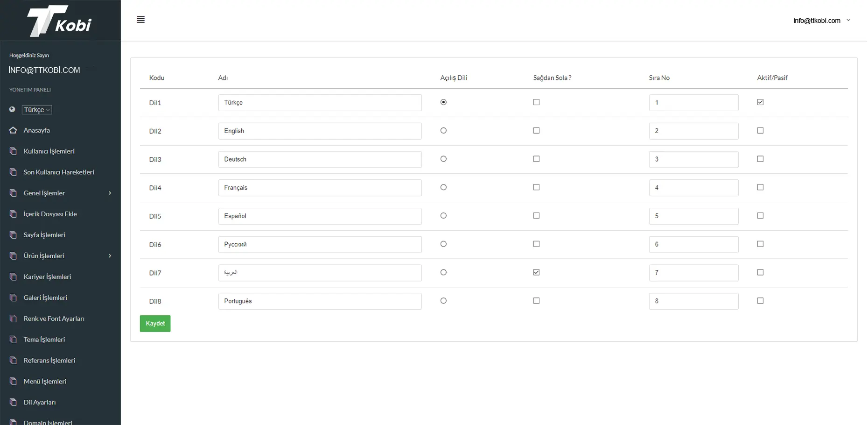Click the TT Kobi logo
868x425 pixels.
[x=60, y=21]
